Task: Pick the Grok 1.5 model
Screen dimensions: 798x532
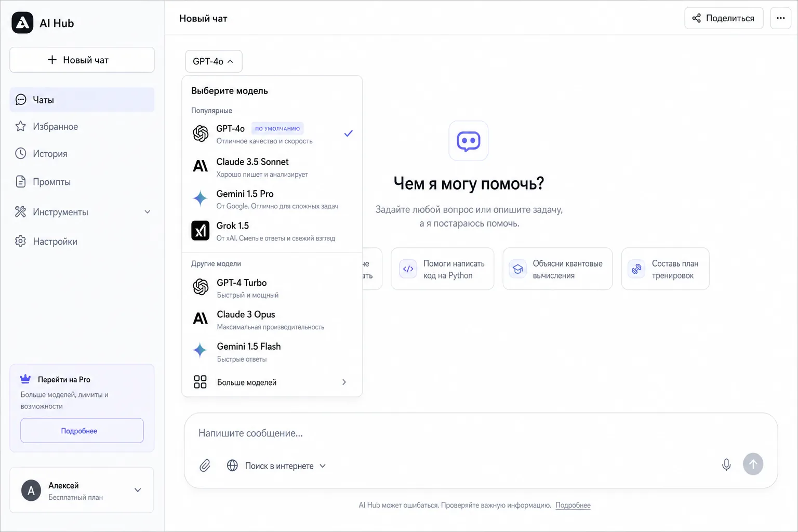Action: click(272, 231)
